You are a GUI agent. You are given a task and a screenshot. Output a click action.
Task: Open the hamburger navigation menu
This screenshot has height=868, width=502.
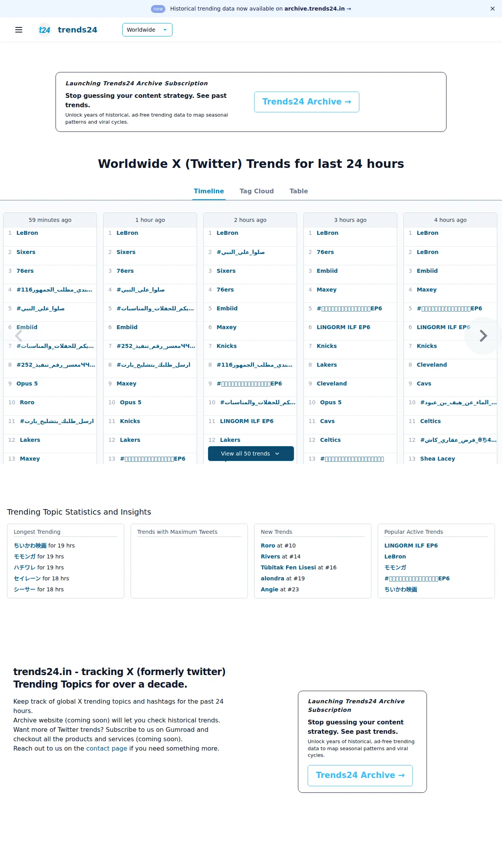point(19,30)
